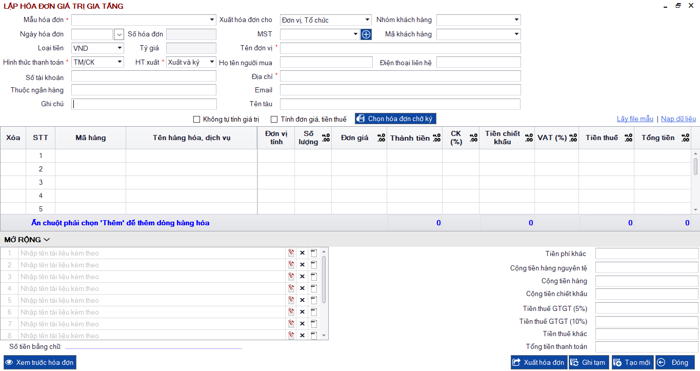Focus the Email input field
The image size is (700, 371).
pos(400,90)
